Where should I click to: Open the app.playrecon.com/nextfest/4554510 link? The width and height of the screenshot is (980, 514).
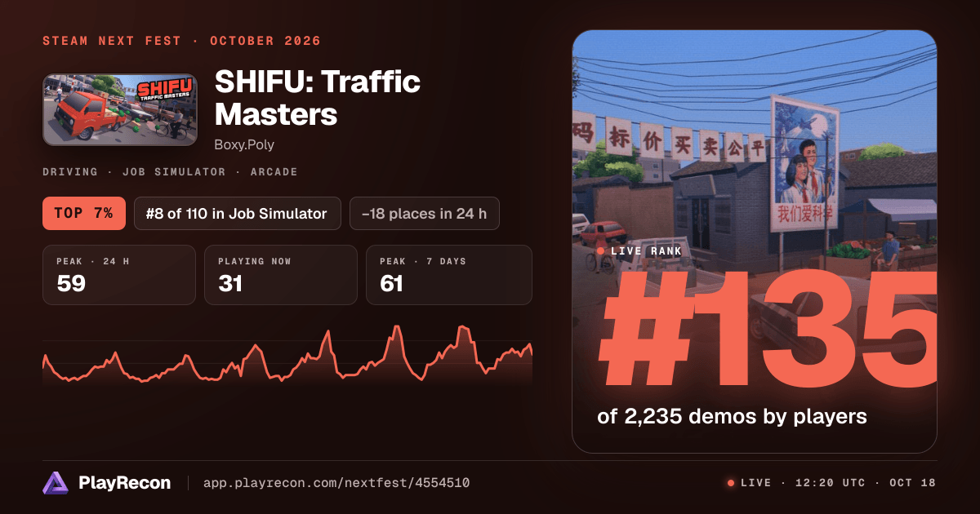click(x=336, y=483)
